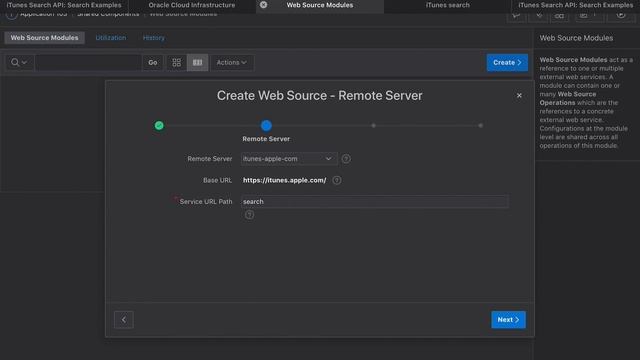
Task: Select the completed first wizard step
Action: tap(159, 126)
